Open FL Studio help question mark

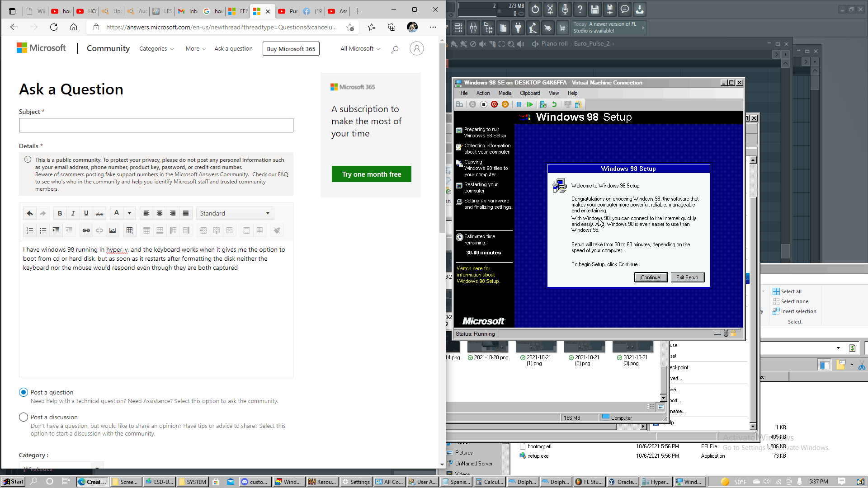[x=580, y=9]
